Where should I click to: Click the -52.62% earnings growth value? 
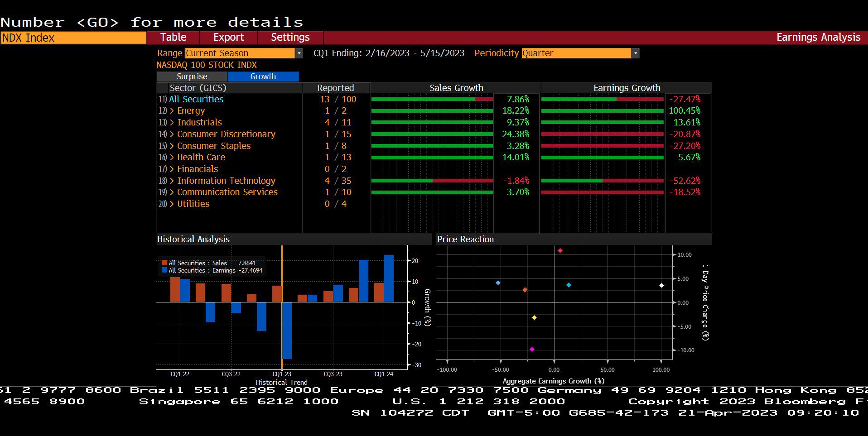(x=685, y=181)
